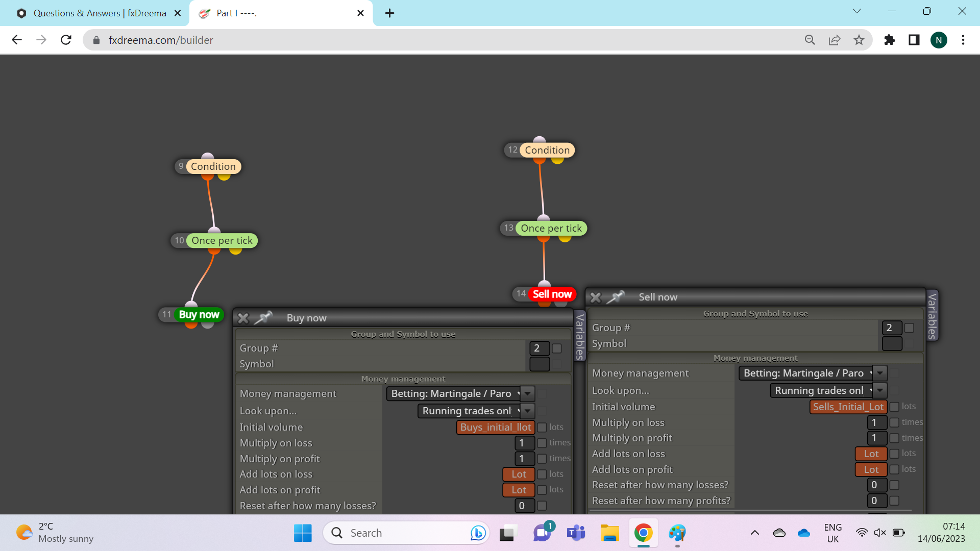Edit Reset after losses value in Buy now
This screenshot has height=551, width=980.
point(525,506)
